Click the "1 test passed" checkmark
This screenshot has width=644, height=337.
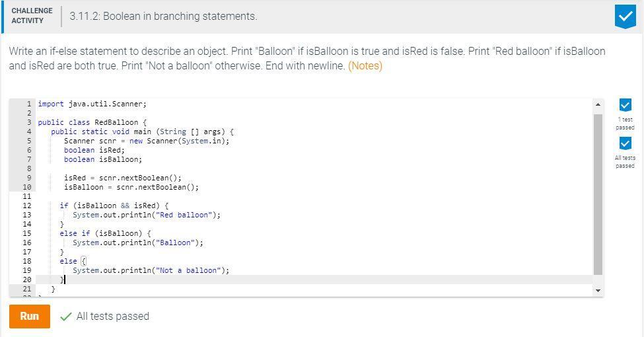pyautogui.click(x=625, y=105)
